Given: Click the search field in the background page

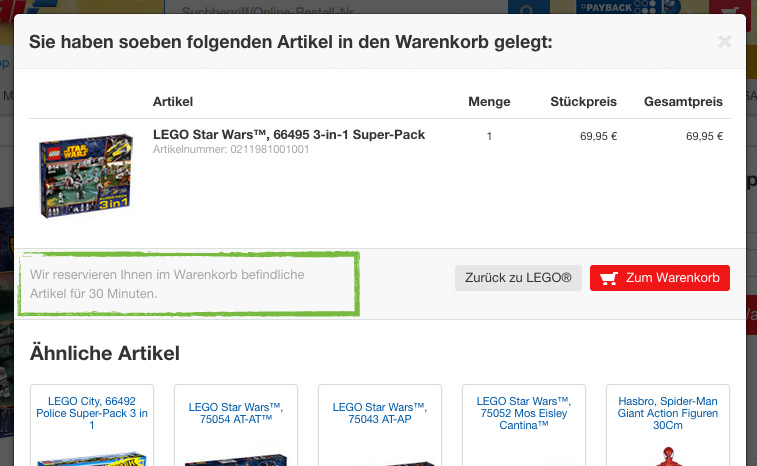Looking at the screenshot, I should click(336, 7).
